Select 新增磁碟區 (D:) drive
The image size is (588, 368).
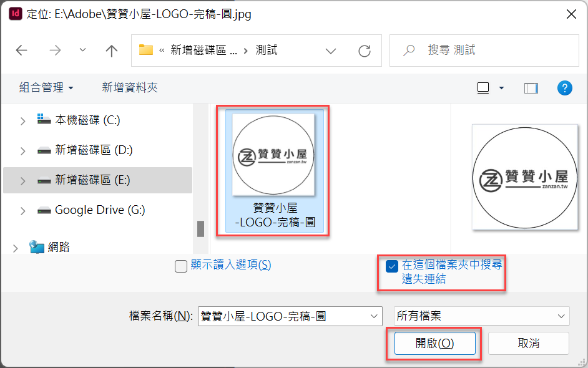(x=94, y=150)
